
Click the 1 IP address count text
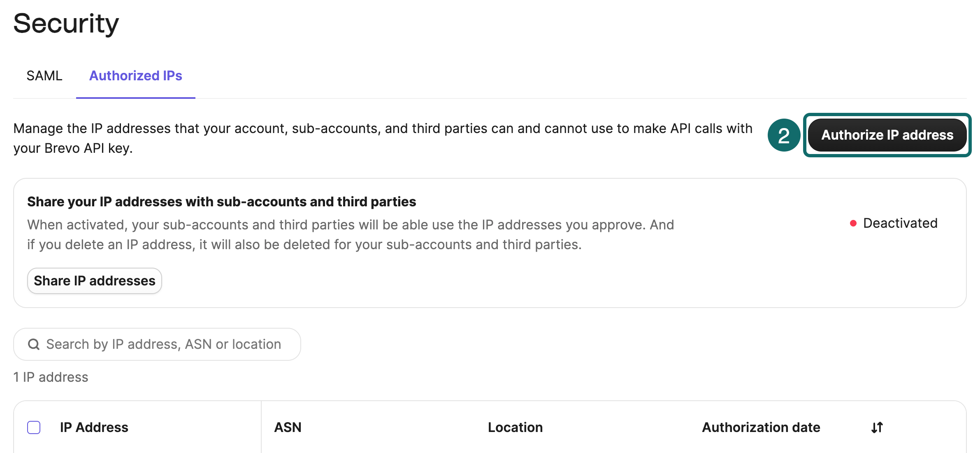[x=51, y=376]
